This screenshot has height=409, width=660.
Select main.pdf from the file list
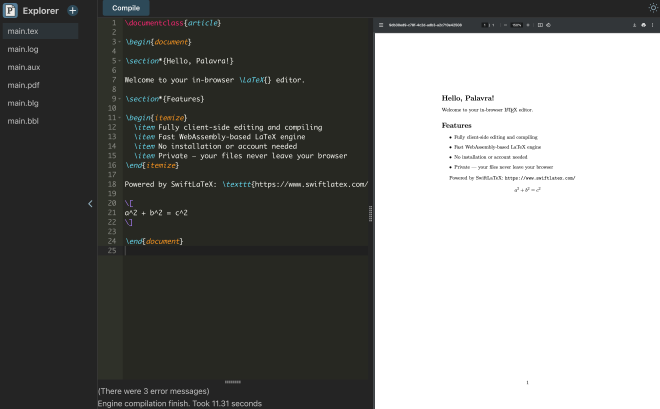(22, 85)
